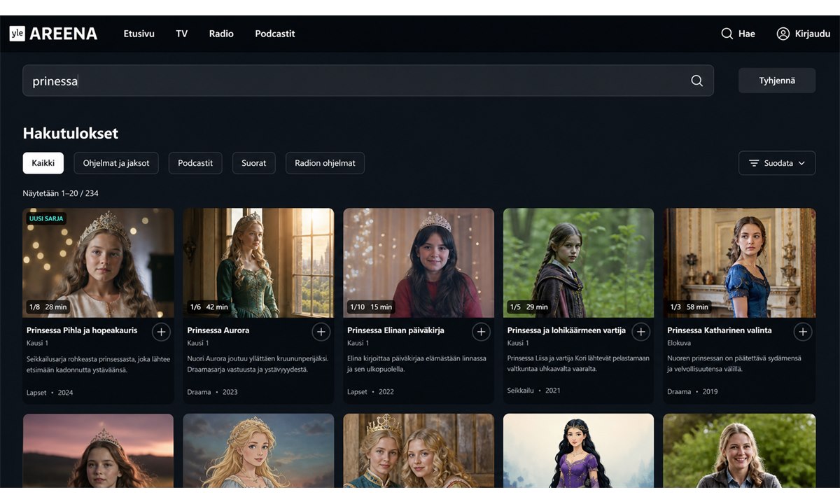The width and height of the screenshot is (840, 504).
Task: Open the Etusivu navigation item
Action: (139, 34)
